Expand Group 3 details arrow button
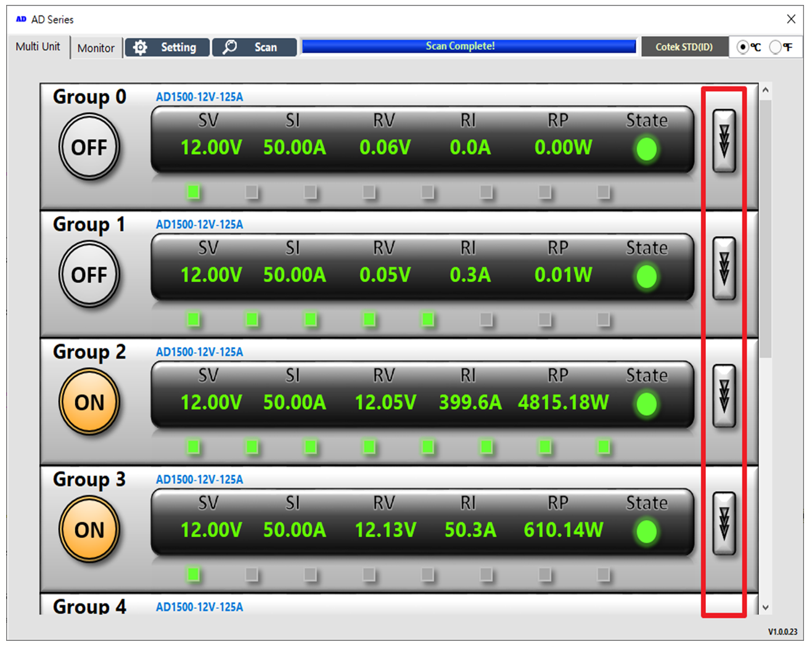812x647 pixels. point(724,524)
